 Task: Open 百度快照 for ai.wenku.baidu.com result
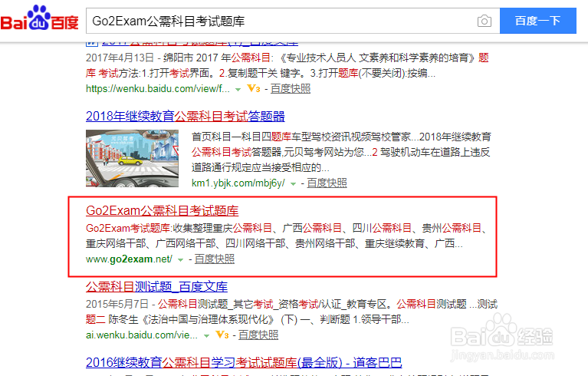[x=258, y=335]
